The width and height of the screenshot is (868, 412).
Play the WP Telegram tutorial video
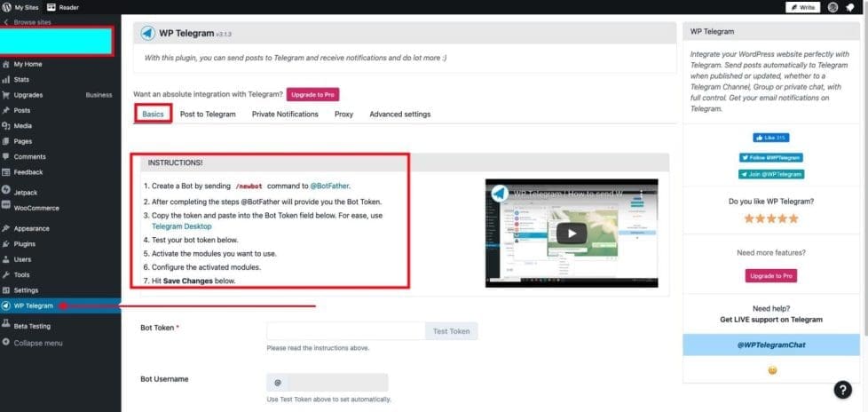point(572,234)
